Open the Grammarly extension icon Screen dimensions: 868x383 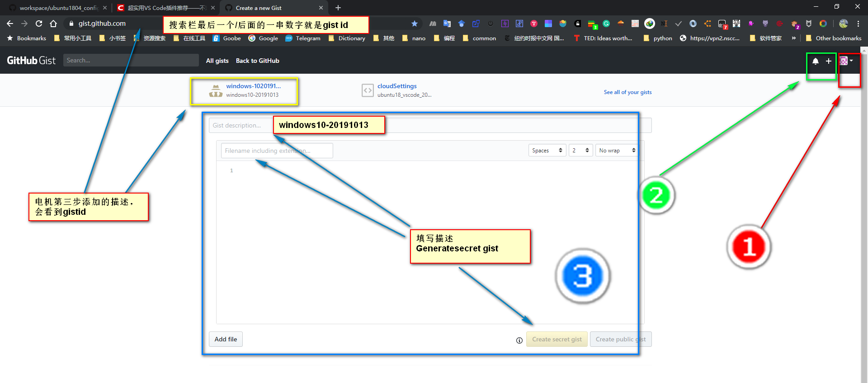pos(606,24)
